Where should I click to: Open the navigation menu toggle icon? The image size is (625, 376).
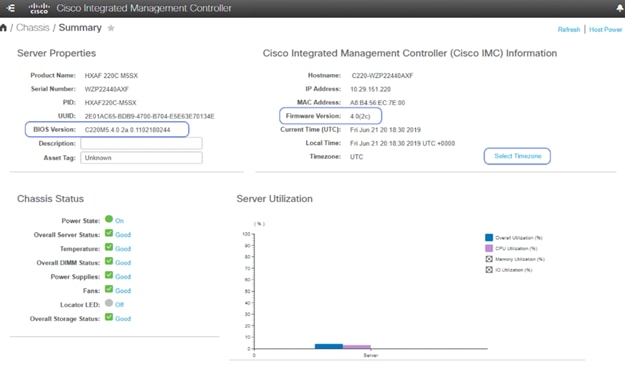11,8
